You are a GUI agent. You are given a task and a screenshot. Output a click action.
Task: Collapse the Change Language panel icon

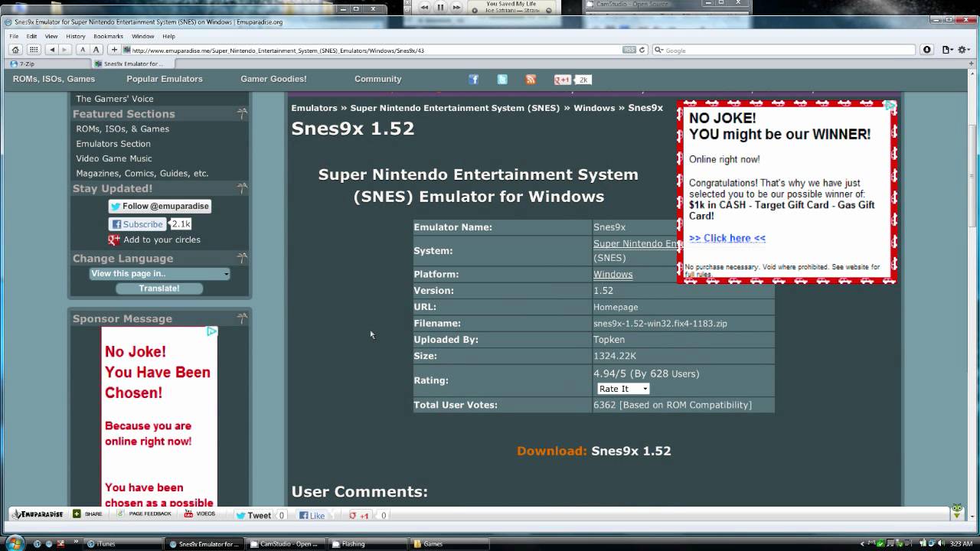(242, 258)
